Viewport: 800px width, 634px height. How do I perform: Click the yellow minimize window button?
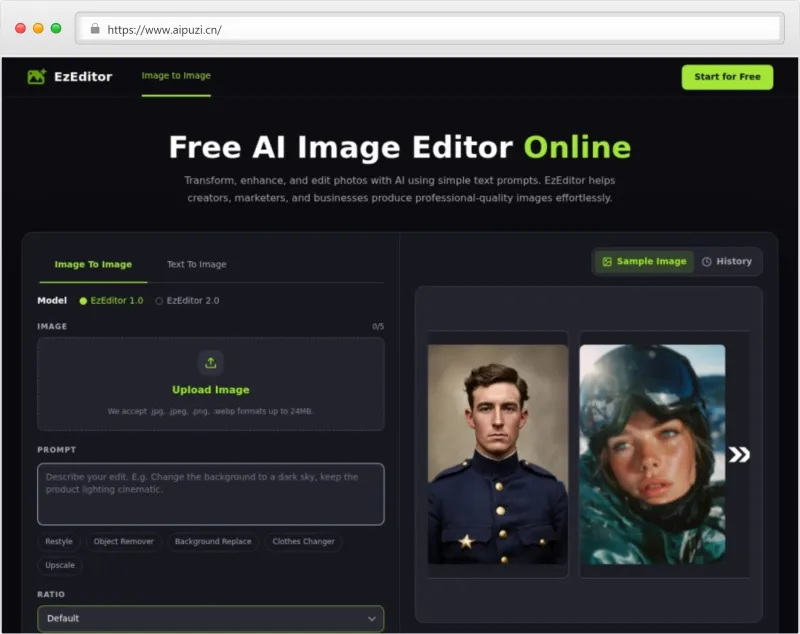pos(38,29)
